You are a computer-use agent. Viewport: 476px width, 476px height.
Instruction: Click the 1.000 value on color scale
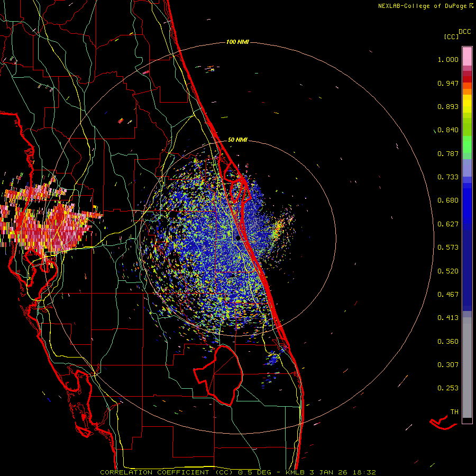(448, 59)
